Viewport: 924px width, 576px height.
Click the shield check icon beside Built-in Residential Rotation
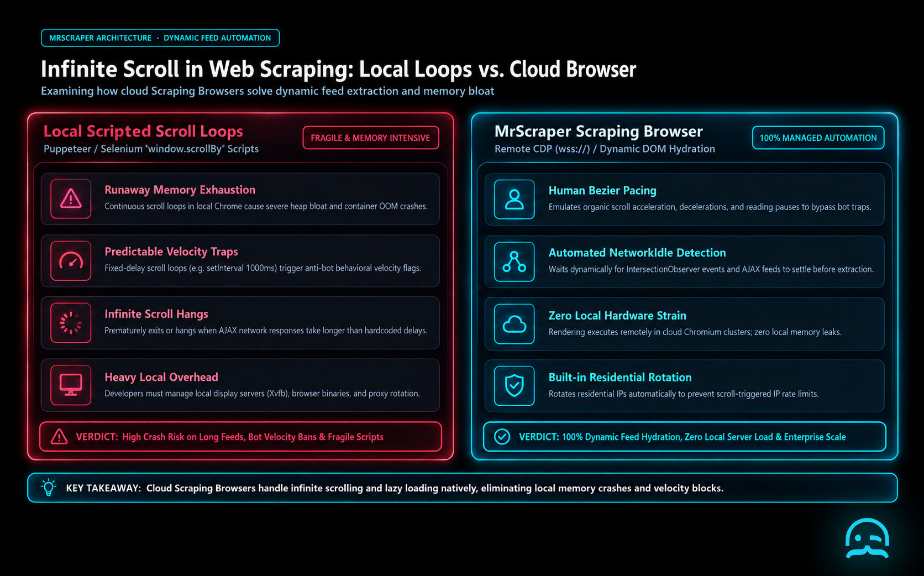pyautogui.click(x=514, y=386)
